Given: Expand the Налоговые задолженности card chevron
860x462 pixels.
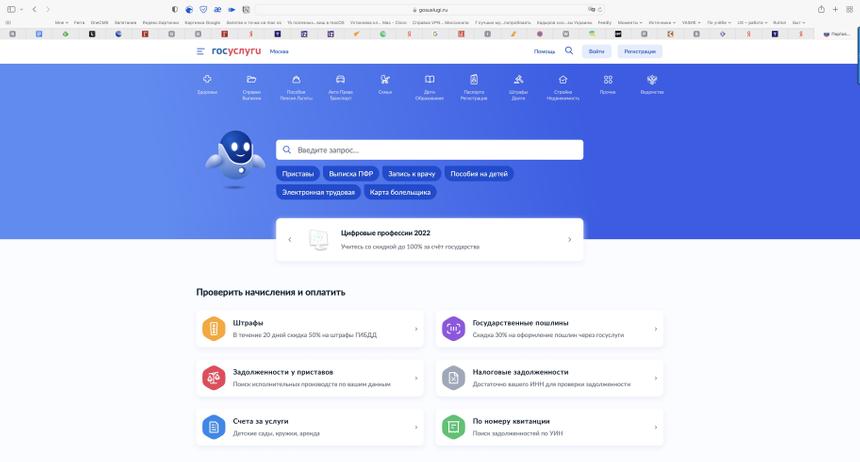Looking at the screenshot, I should [655, 378].
